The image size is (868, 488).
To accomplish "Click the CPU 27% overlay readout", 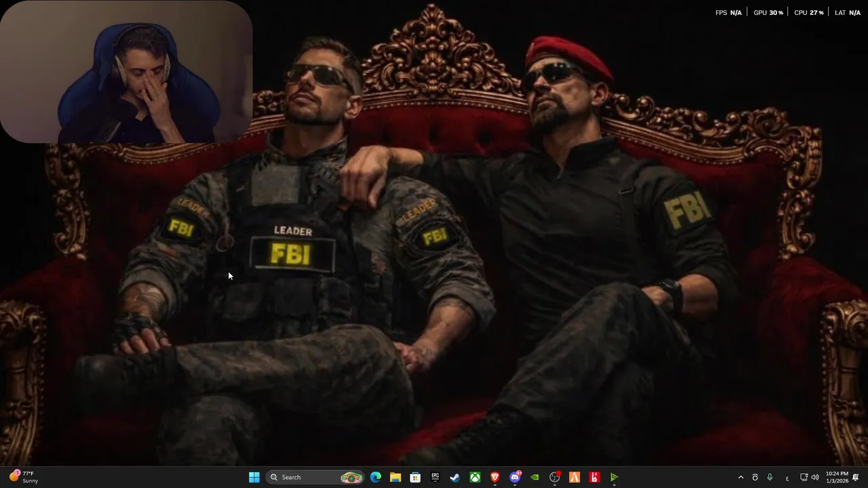I will pyautogui.click(x=809, y=13).
